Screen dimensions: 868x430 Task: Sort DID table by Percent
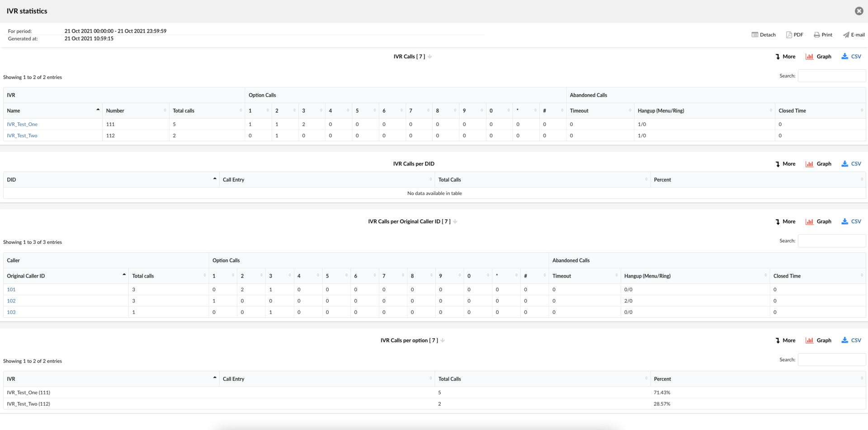[x=758, y=180]
